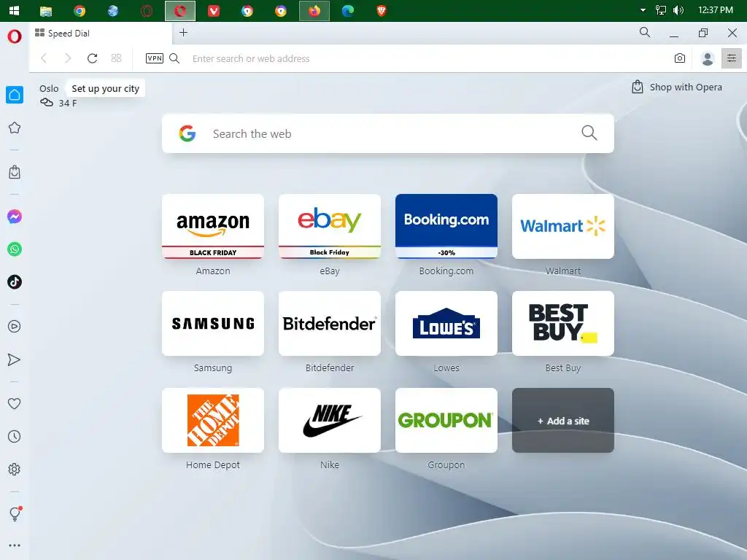This screenshot has height=560, width=747.
Task: Click Set up your city tooltip
Action: [x=105, y=88]
